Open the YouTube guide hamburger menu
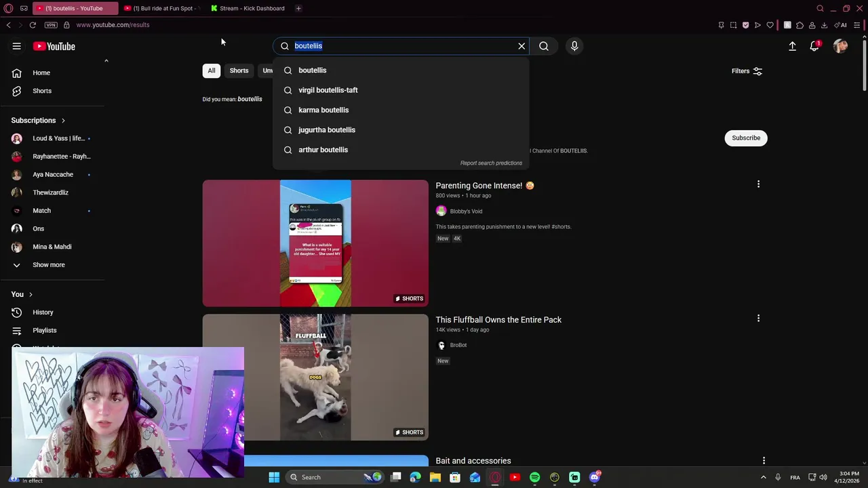Image resolution: width=868 pixels, height=488 pixels. tap(16, 46)
